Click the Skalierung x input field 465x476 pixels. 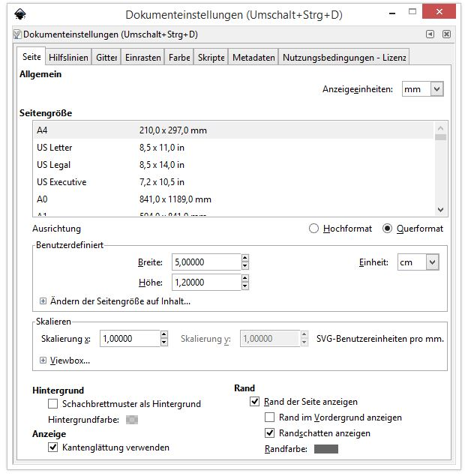coord(130,339)
